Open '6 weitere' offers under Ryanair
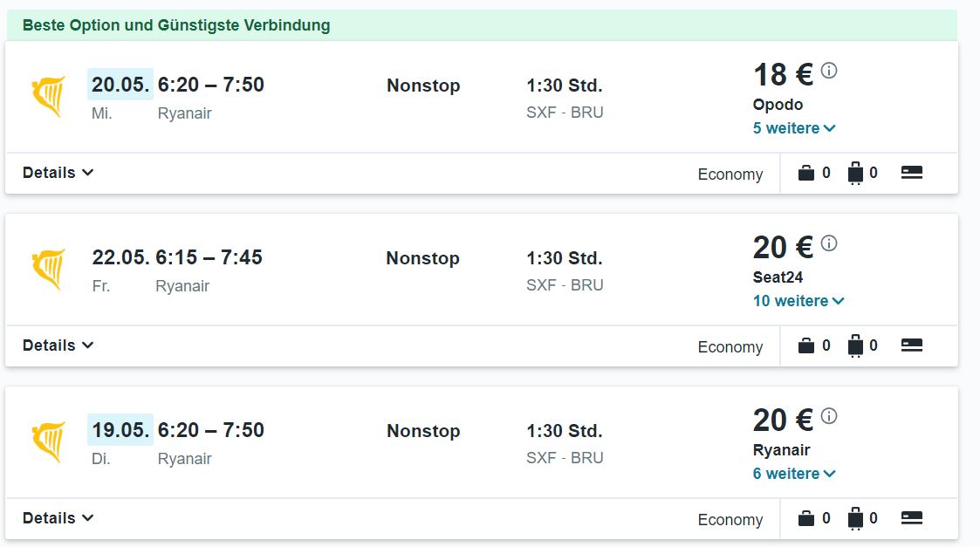The height and width of the screenshot is (547, 980). click(x=794, y=474)
